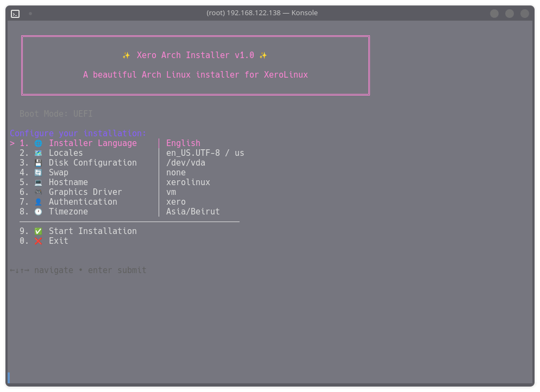Click the English language value
The image size is (540, 392).
[183, 143]
